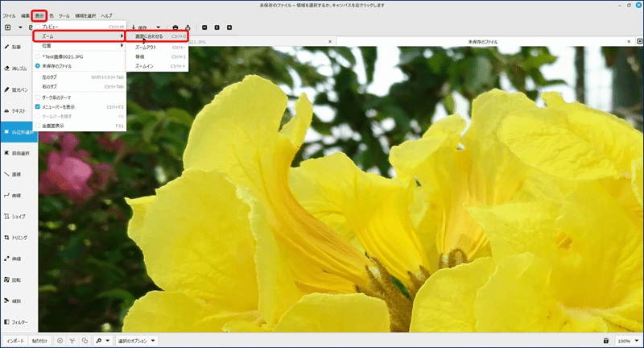Image resolution: width=644 pixels, height=348 pixels.
Task: Choose ズームイン in zoom submenu
Action: coord(157,66)
